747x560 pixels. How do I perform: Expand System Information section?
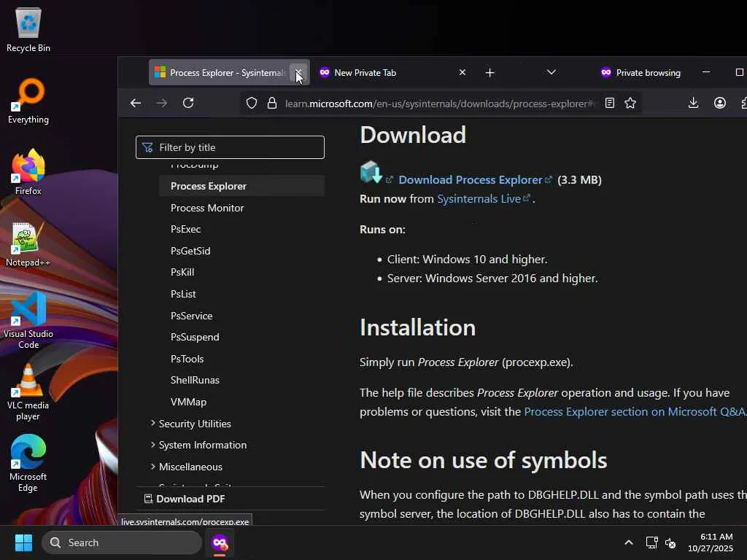(x=198, y=445)
